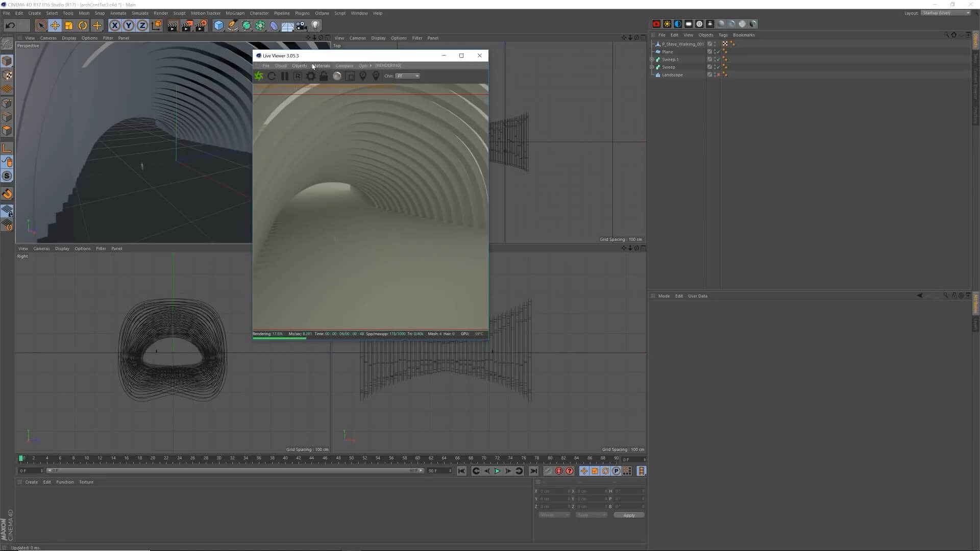The width and height of the screenshot is (980, 551).
Task: Toggle X axis lock
Action: pos(115,26)
